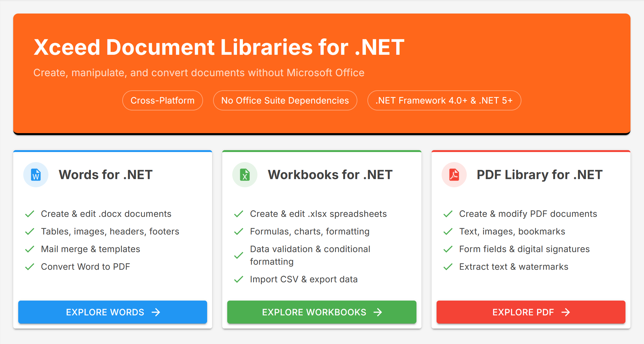Click the Word document icon

click(x=36, y=175)
